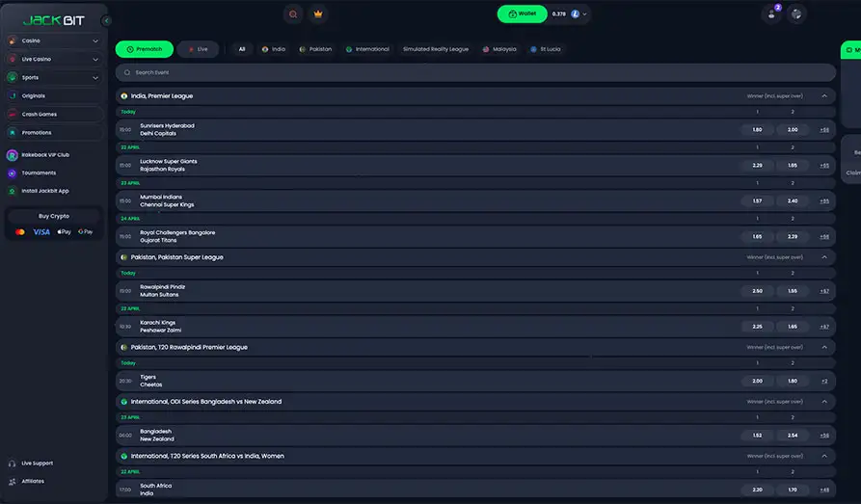Filter events by Pakistan
Viewport: 861px width, 504px height.
click(315, 49)
